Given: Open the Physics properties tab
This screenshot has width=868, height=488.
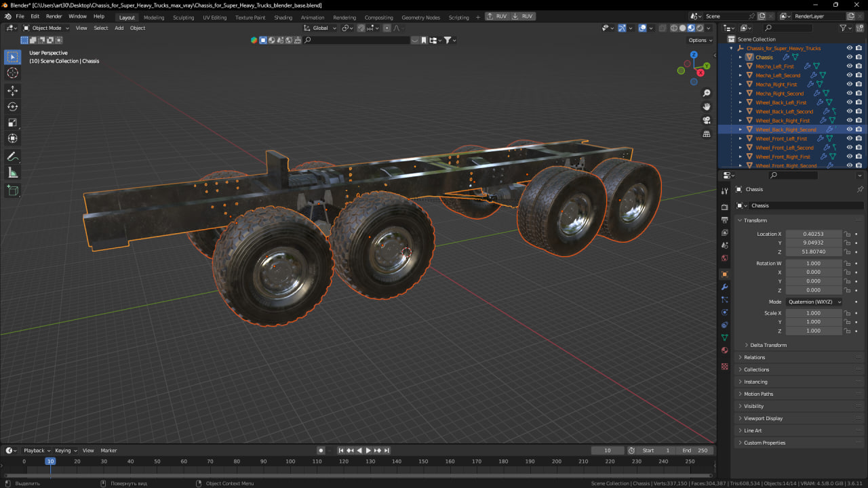Looking at the screenshot, I should (x=724, y=312).
